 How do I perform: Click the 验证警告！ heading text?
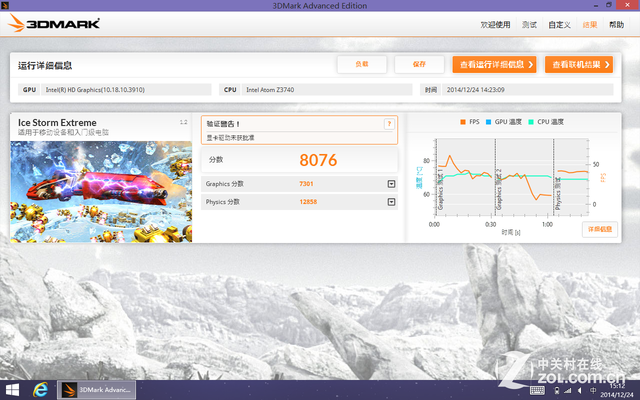223,124
